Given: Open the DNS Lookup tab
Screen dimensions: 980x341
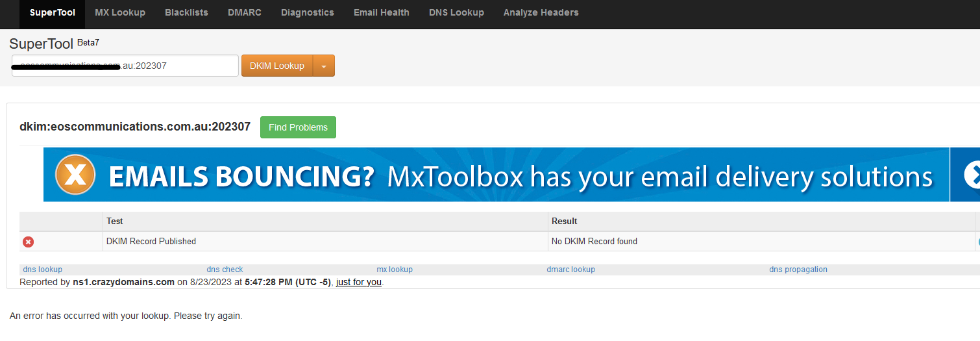Looking at the screenshot, I should (456, 13).
